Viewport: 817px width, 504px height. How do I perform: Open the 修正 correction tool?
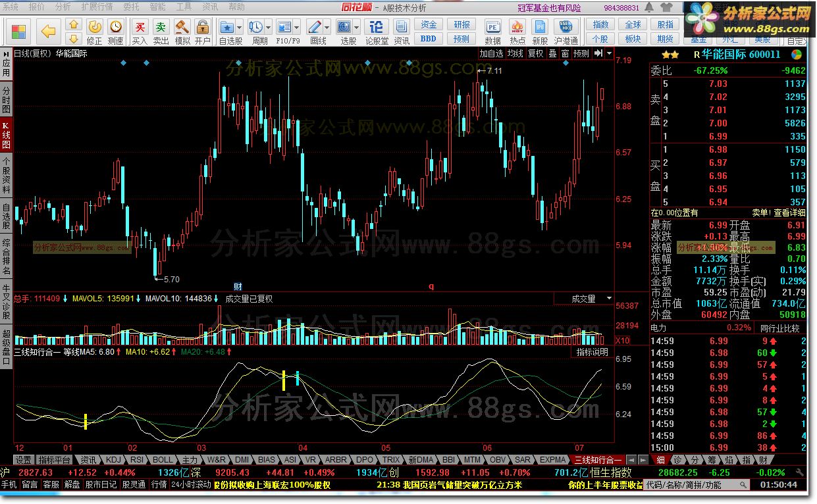pos(95,31)
